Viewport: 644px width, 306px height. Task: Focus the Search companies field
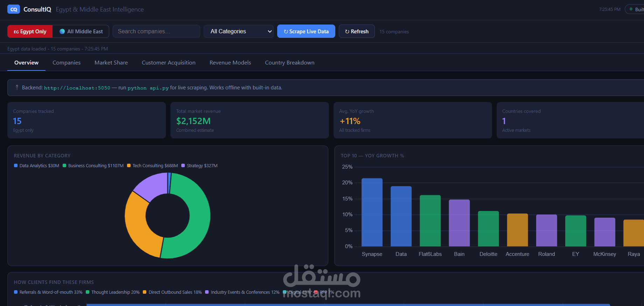pos(156,32)
